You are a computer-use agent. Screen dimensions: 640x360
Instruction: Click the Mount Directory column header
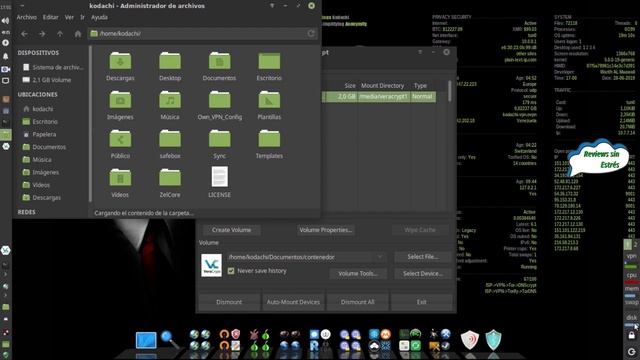382,86
